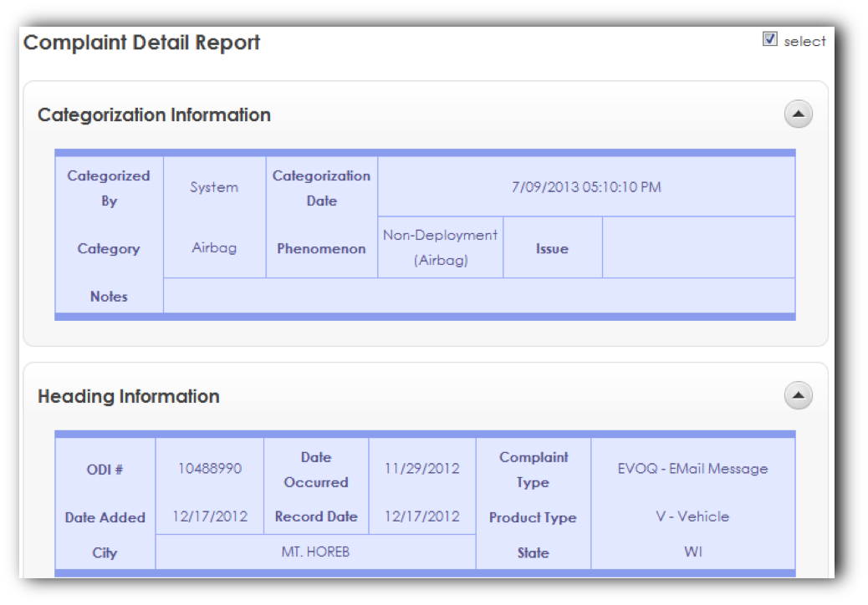Click the Heading Information heading

click(x=129, y=397)
